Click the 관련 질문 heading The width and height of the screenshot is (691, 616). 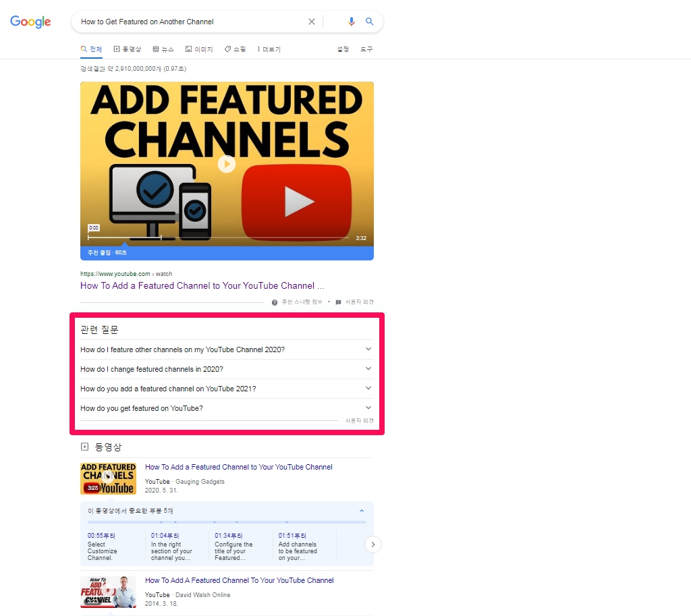pyautogui.click(x=99, y=330)
